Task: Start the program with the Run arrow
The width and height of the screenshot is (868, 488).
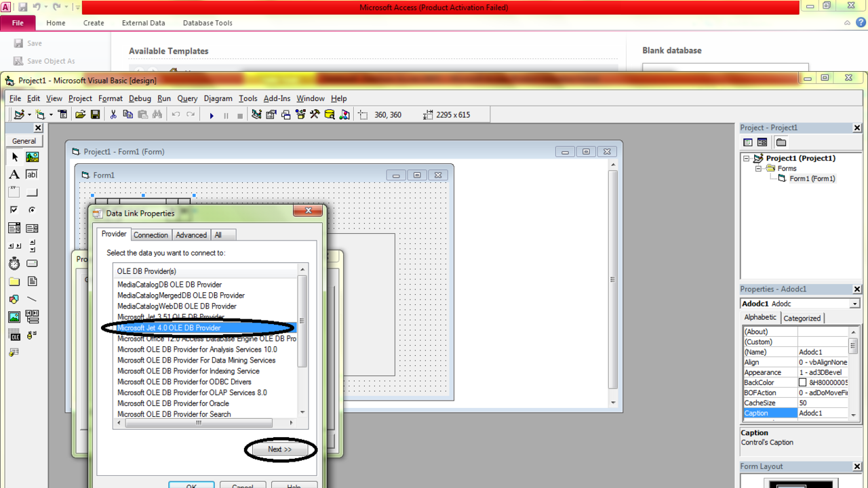Action: [x=212, y=115]
